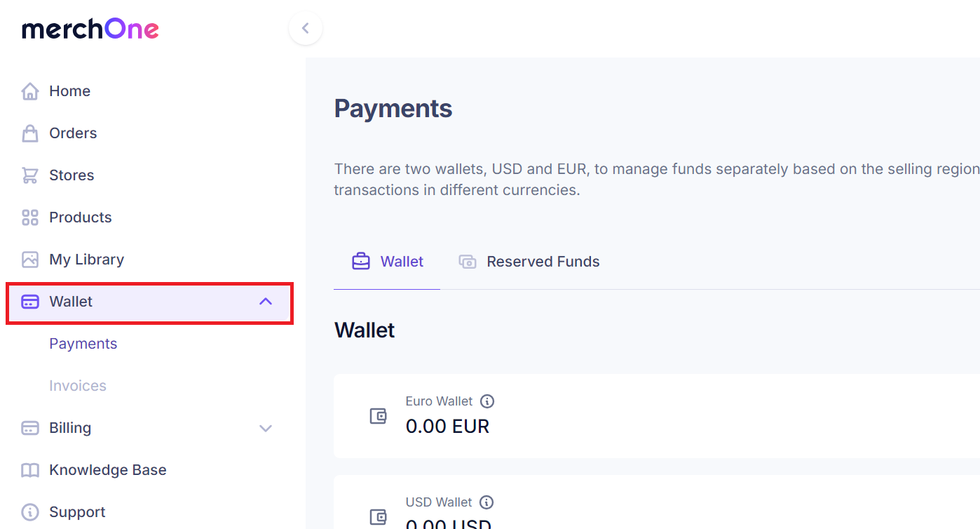Collapse the sidebar with the left chevron

point(306,28)
